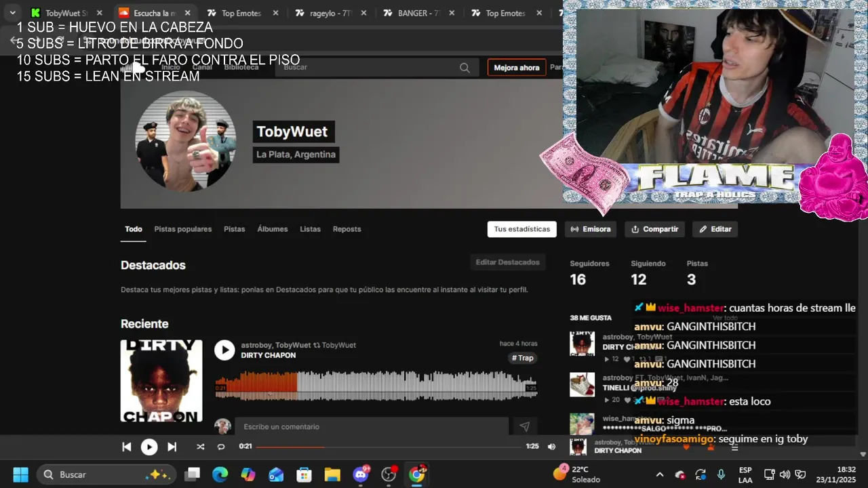Skip to next track in player bar

coord(172,447)
